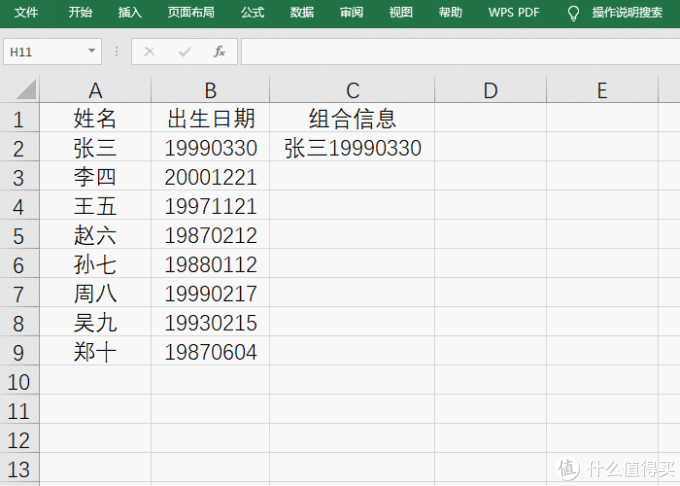Image resolution: width=680 pixels, height=486 pixels.
Task: Select row 1 header
Action: point(19,119)
